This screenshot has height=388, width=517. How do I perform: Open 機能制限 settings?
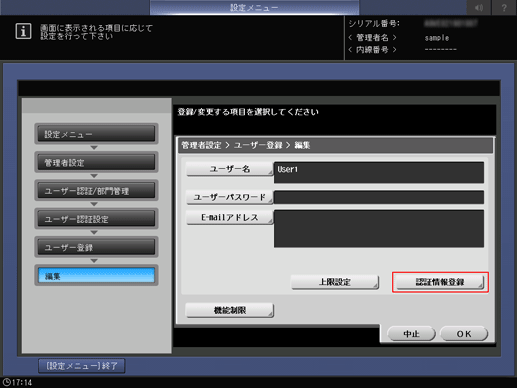pos(229,310)
